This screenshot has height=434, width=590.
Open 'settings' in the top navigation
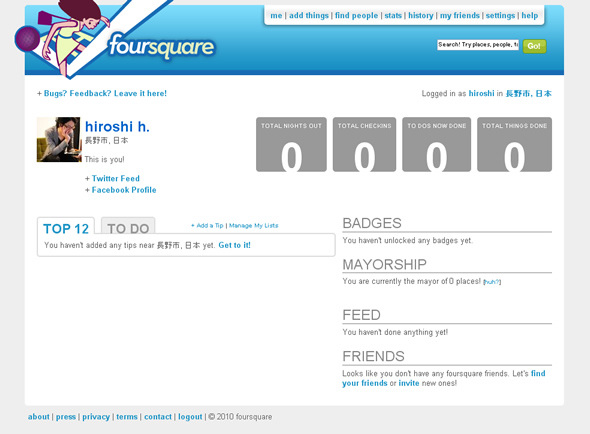click(500, 15)
